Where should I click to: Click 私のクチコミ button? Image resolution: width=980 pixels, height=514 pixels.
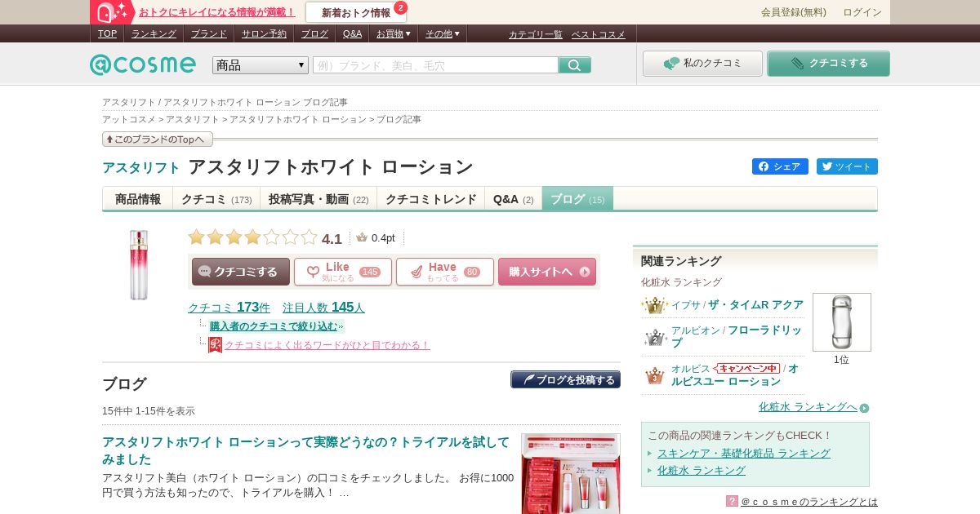click(702, 64)
